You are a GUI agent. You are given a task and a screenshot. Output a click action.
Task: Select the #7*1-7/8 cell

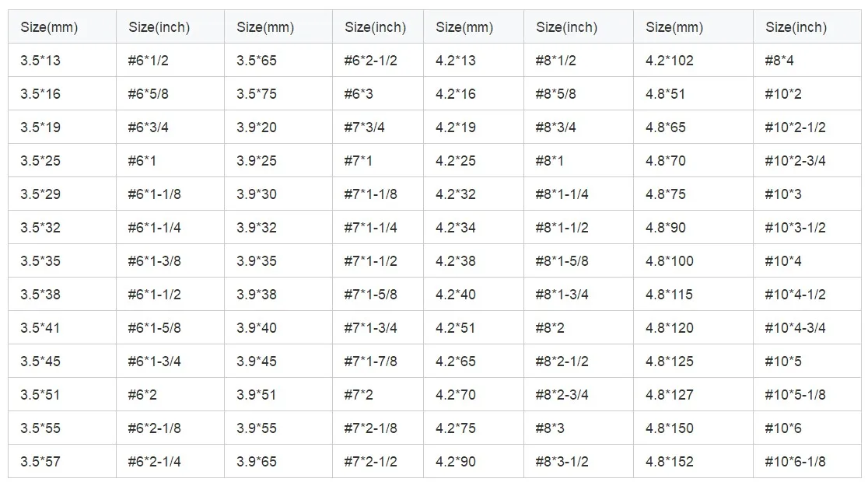[x=371, y=361]
